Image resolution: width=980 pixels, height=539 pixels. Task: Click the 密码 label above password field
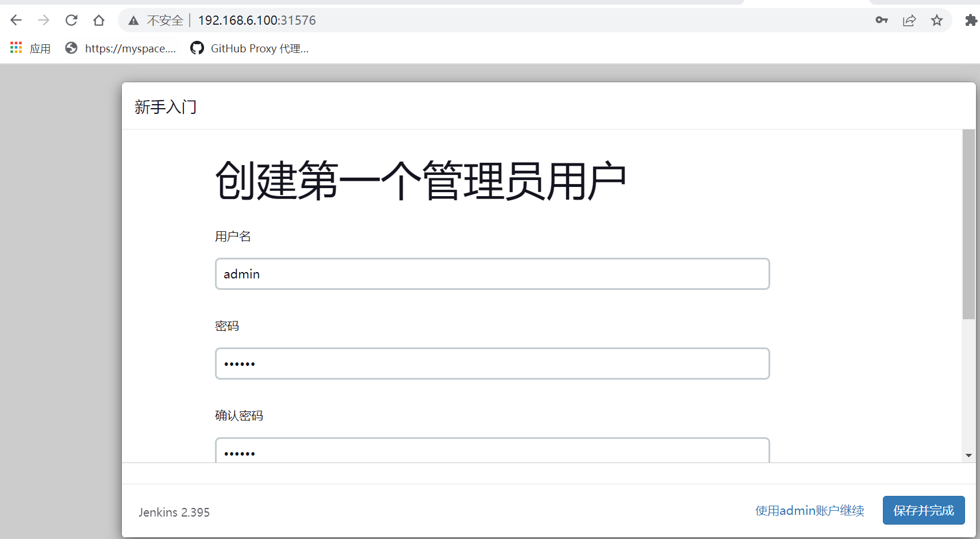click(x=227, y=326)
